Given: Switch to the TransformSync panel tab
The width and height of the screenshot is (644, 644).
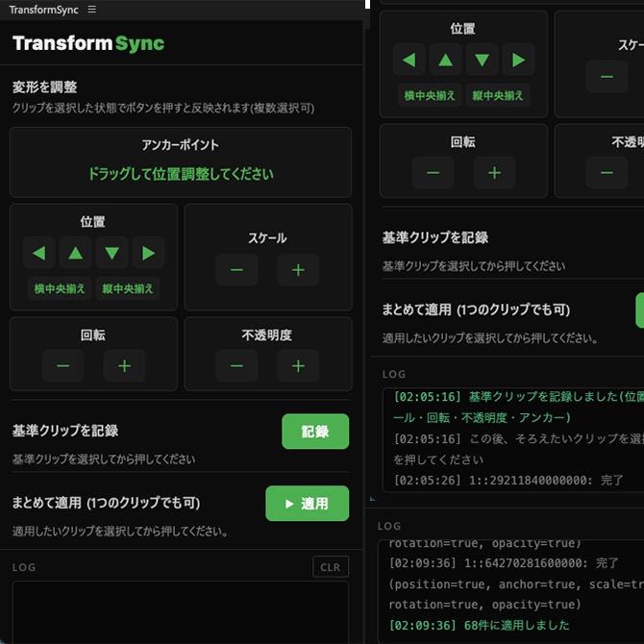Looking at the screenshot, I should click(x=43, y=10).
